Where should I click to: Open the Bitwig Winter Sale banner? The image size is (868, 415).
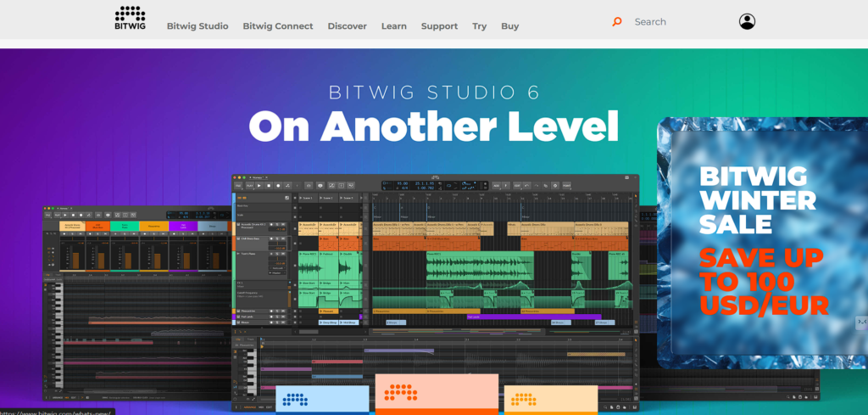point(763,243)
